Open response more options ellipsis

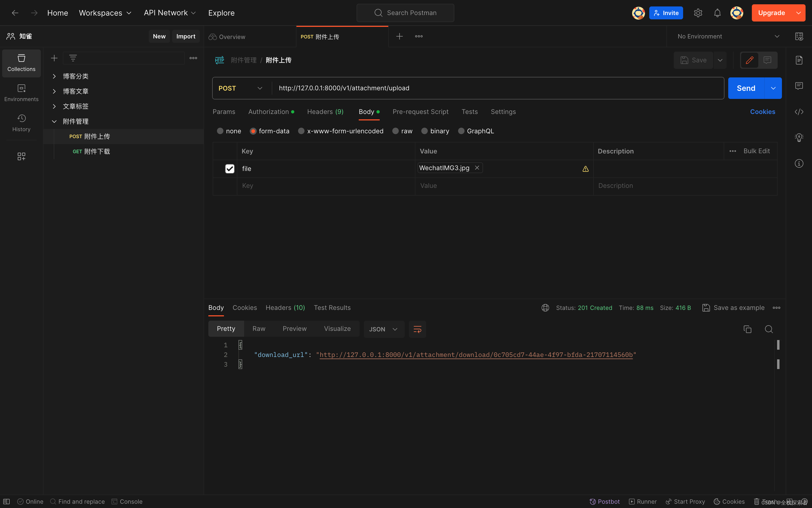pyautogui.click(x=777, y=308)
